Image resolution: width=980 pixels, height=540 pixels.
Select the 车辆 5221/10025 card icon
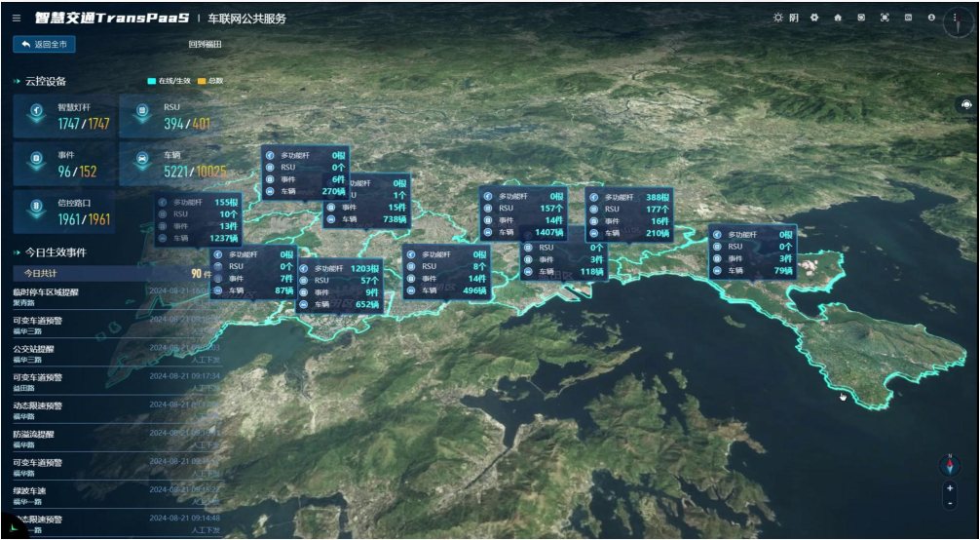tap(142, 160)
